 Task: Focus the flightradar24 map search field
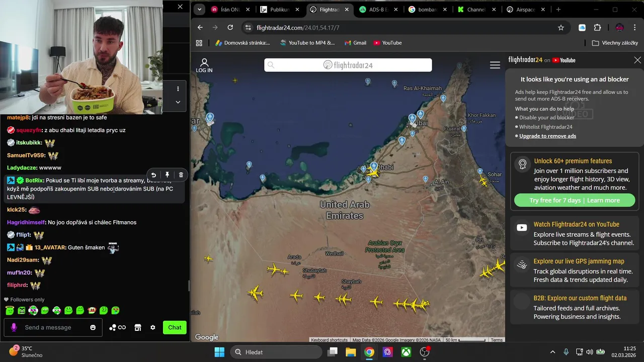(x=348, y=65)
